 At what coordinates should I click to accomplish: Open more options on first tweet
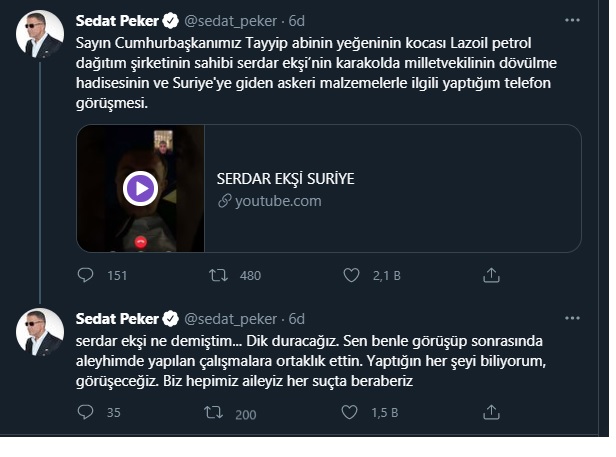[x=572, y=19]
